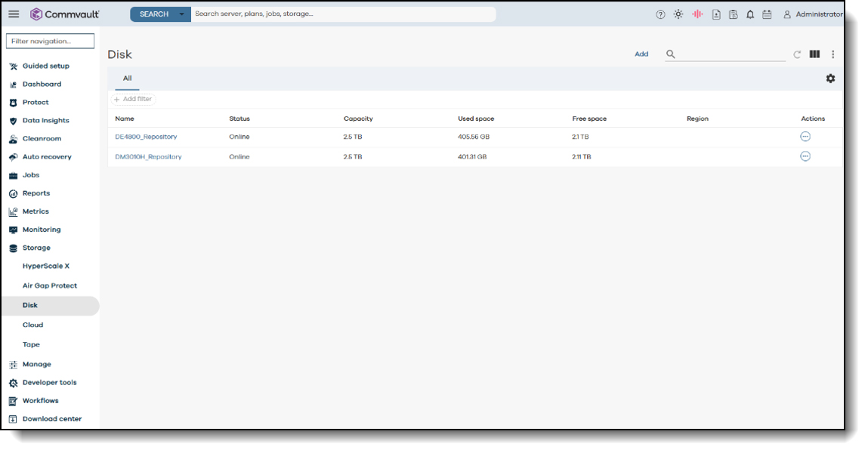
Task: Sort by the Status column header
Action: click(239, 119)
